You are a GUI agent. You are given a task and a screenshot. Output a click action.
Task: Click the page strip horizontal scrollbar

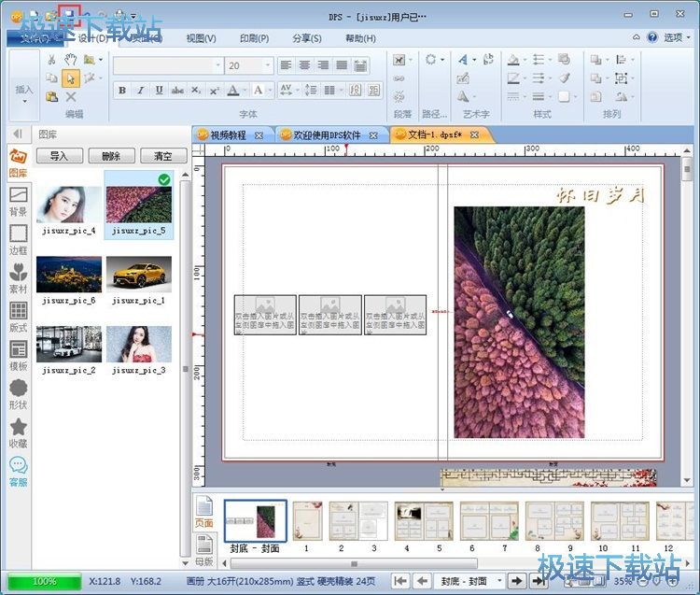[x=354, y=564]
